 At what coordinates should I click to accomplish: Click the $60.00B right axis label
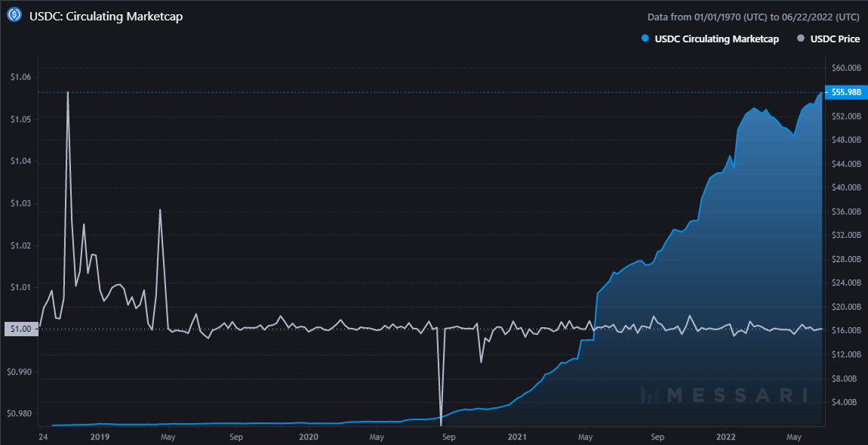[846, 68]
